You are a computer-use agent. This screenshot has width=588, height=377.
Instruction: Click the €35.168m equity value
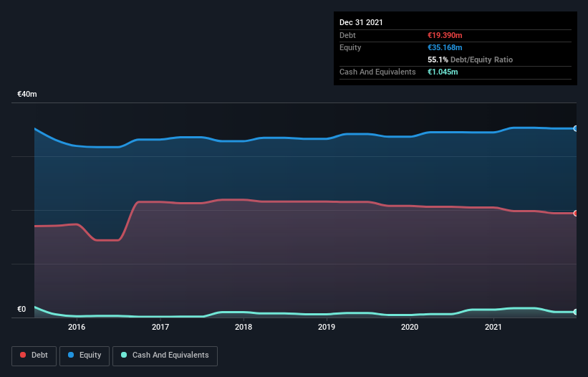[445, 47]
